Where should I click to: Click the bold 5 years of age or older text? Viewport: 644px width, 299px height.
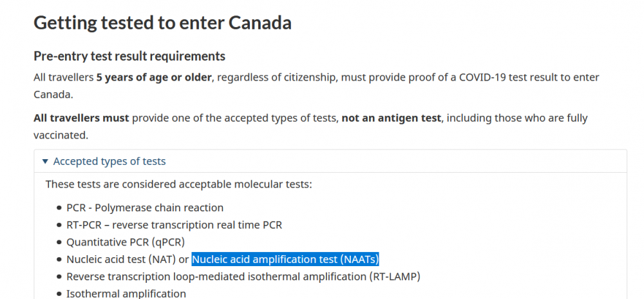[x=154, y=77]
